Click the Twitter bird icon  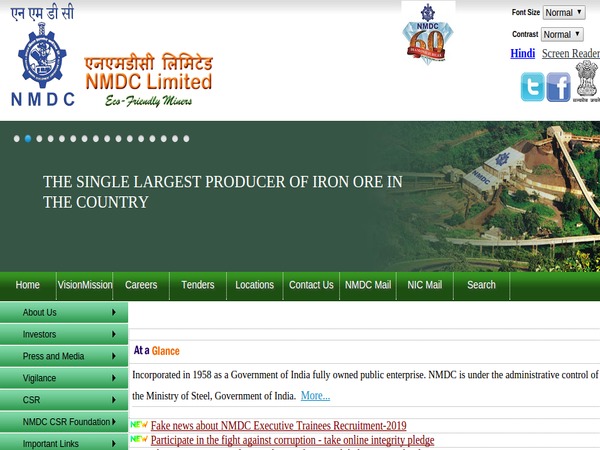click(x=532, y=87)
